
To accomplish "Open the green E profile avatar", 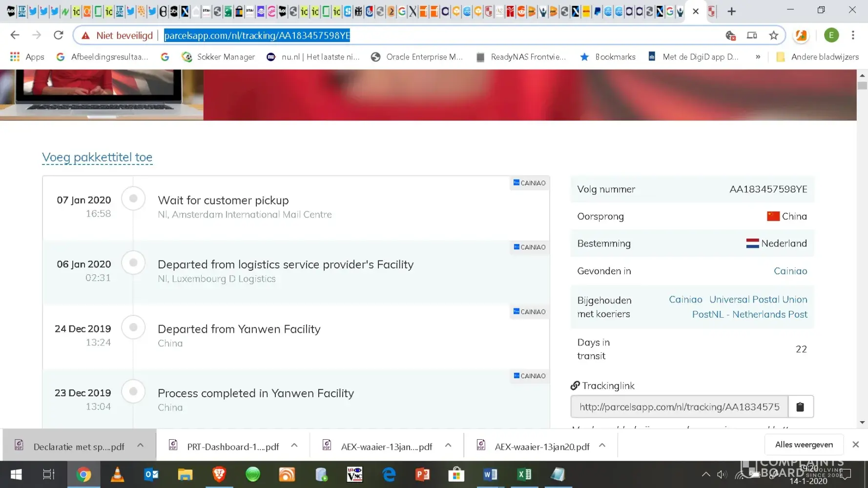I will coord(831,35).
